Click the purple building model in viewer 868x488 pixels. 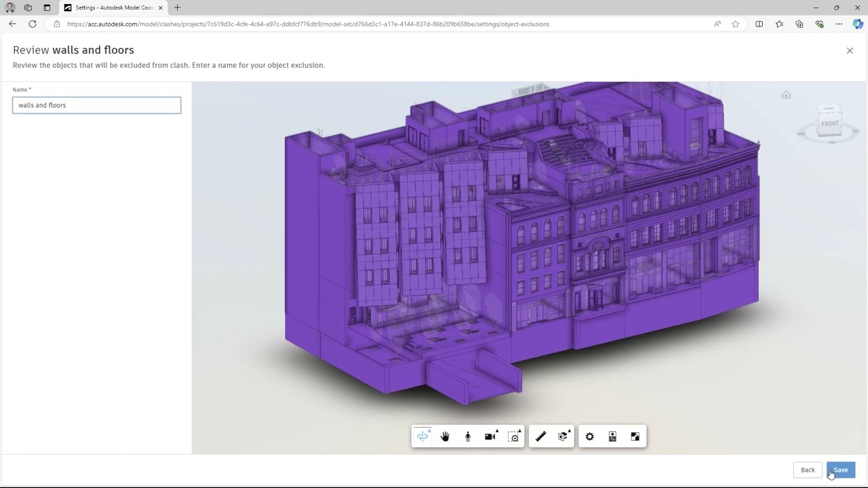click(x=522, y=244)
